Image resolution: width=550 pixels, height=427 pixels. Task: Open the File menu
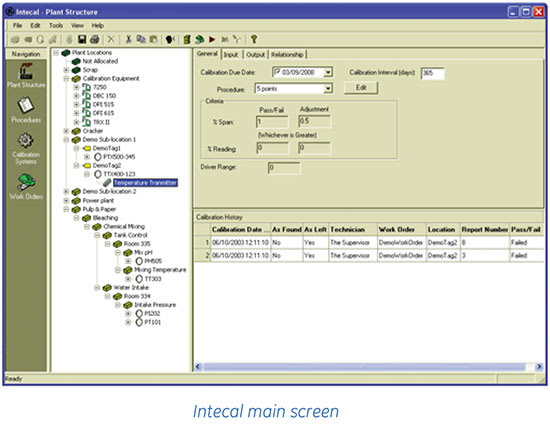pos(17,26)
